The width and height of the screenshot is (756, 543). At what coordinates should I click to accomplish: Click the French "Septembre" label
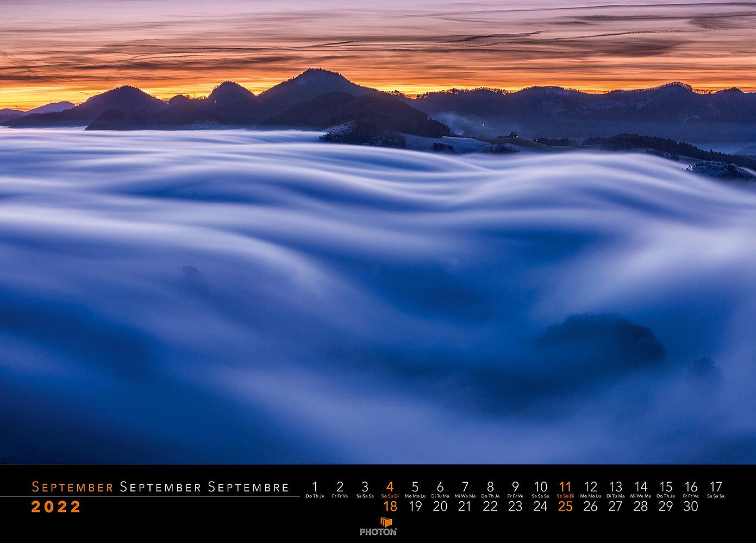(x=248, y=487)
